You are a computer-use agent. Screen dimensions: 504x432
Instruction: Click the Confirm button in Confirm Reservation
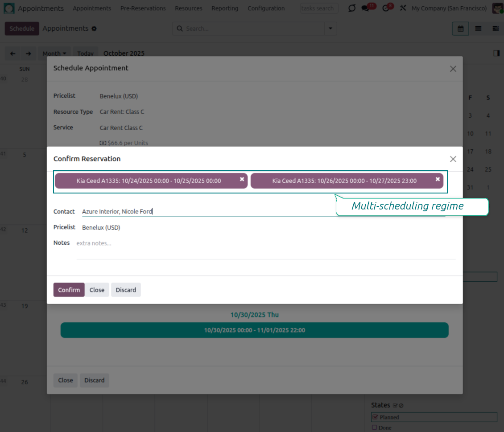[69, 290]
